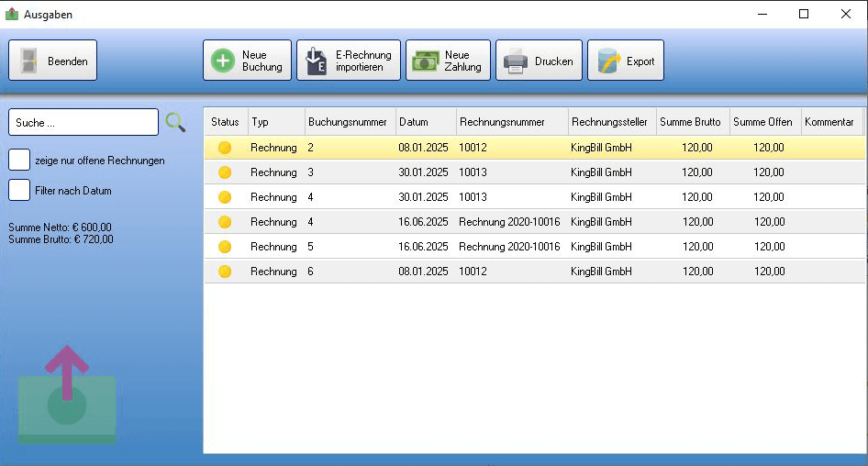Select Rechnung 2020-10016 in booking 4 row

pyautogui.click(x=509, y=222)
